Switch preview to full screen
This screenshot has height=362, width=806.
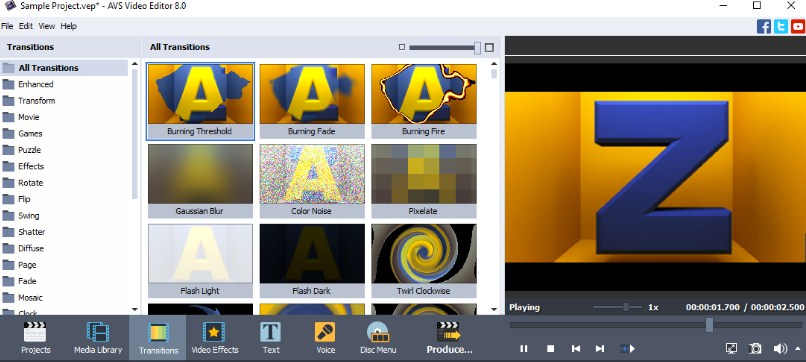pos(731,349)
